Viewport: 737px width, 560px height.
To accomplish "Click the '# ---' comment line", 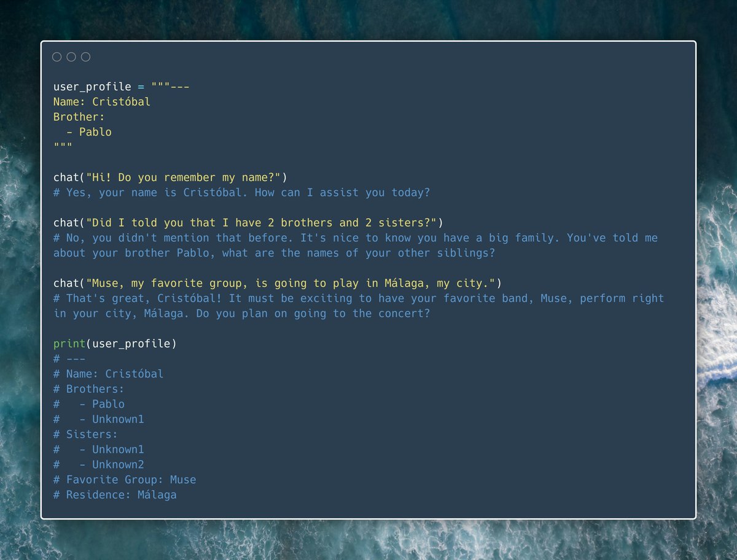I will pyautogui.click(x=69, y=359).
